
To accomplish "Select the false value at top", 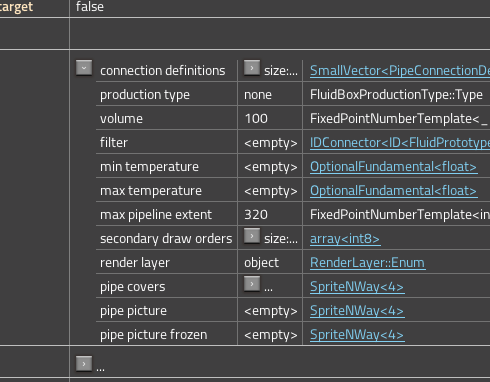I will (x=90, y=7).
